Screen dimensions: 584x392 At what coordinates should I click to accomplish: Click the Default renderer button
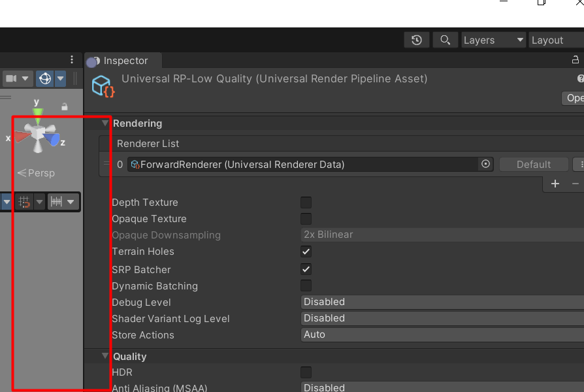click(x=534, y=165)
